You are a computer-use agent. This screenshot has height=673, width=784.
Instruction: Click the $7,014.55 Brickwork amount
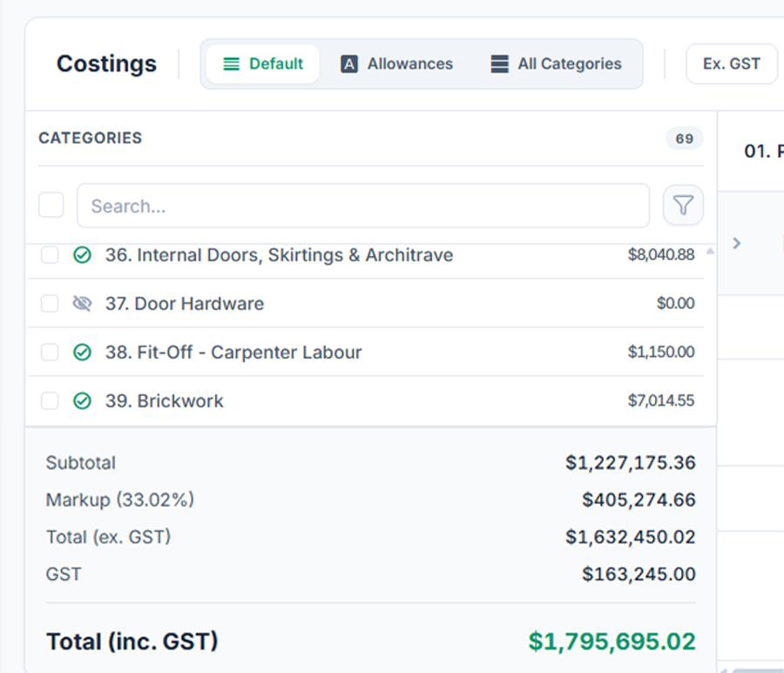click(661, 400)
